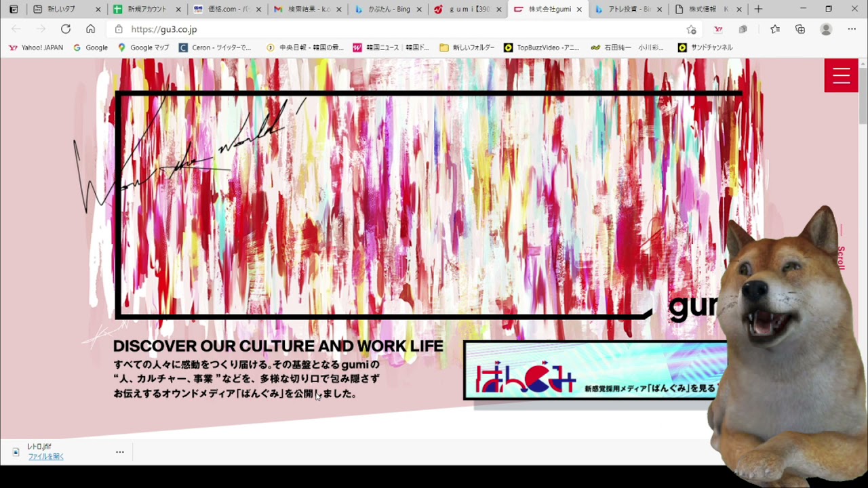
Task: Switch to the g u m i【390 tab
Action: (x=467, y=9)
